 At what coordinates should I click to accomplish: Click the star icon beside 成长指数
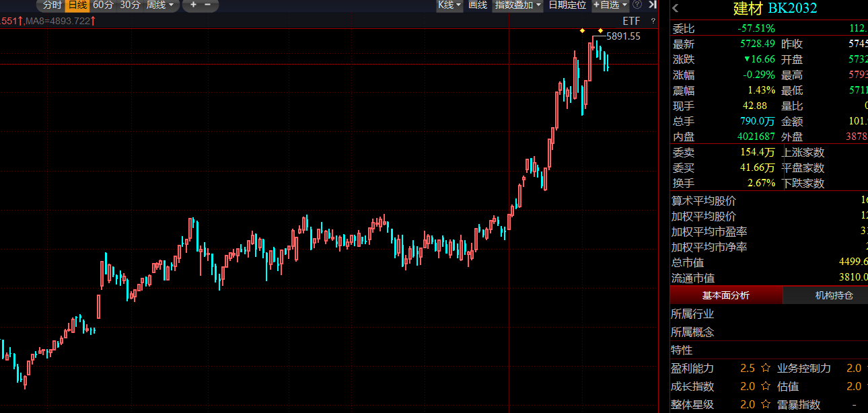(x=765, y=386)
